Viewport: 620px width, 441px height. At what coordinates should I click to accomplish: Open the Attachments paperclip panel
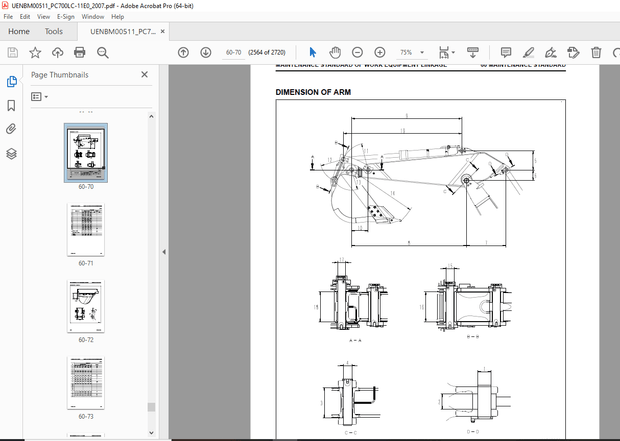pos(11,129)
